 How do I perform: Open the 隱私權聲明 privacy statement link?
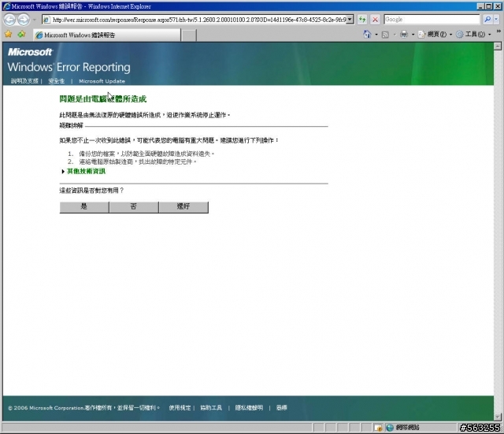(249, 408)
